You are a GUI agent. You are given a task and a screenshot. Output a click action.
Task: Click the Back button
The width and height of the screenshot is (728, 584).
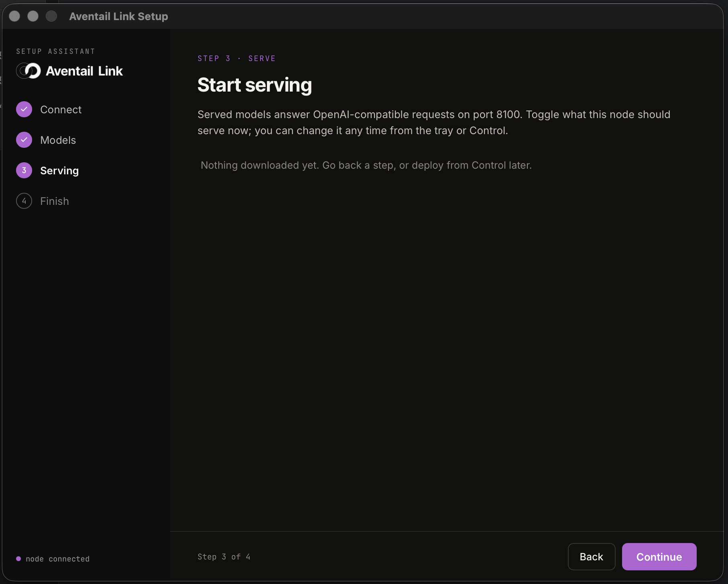592,557
